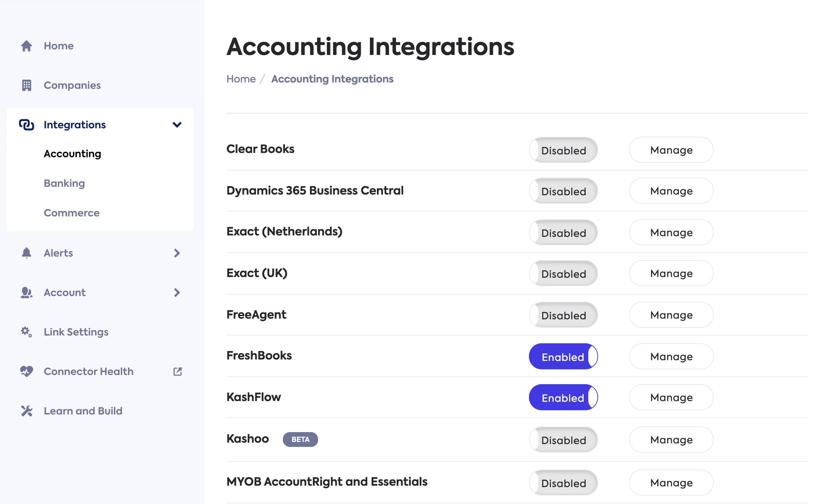
Task: Click the Accounting Integrations page heading
Action: point(370,47)
